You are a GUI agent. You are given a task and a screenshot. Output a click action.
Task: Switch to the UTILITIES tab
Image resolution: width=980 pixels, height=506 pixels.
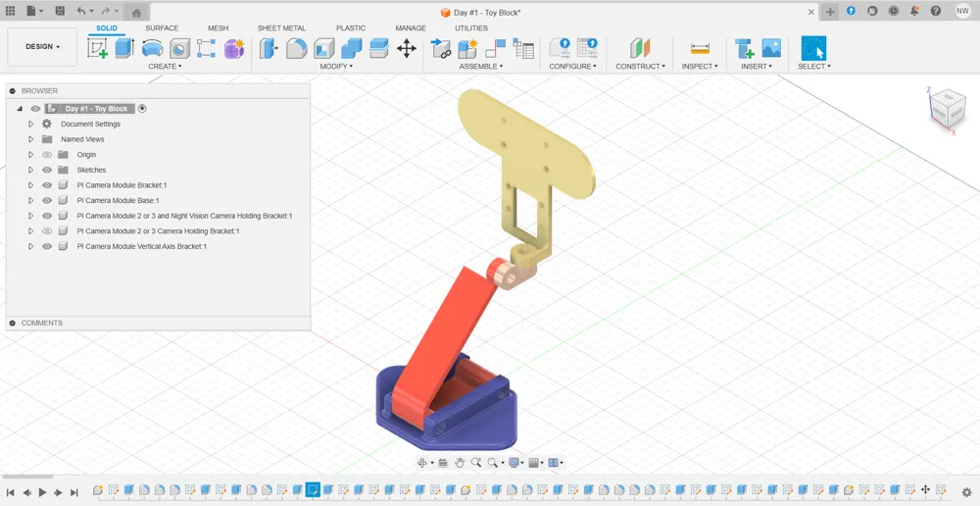[x=471, y=28]
